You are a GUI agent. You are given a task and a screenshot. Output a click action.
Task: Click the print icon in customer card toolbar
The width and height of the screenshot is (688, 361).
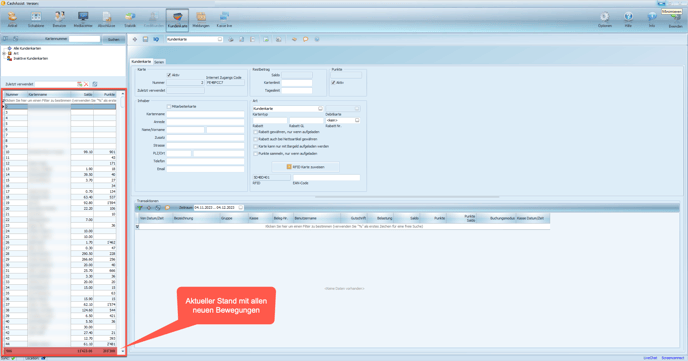pyautogui.click(x=231, y=39)
